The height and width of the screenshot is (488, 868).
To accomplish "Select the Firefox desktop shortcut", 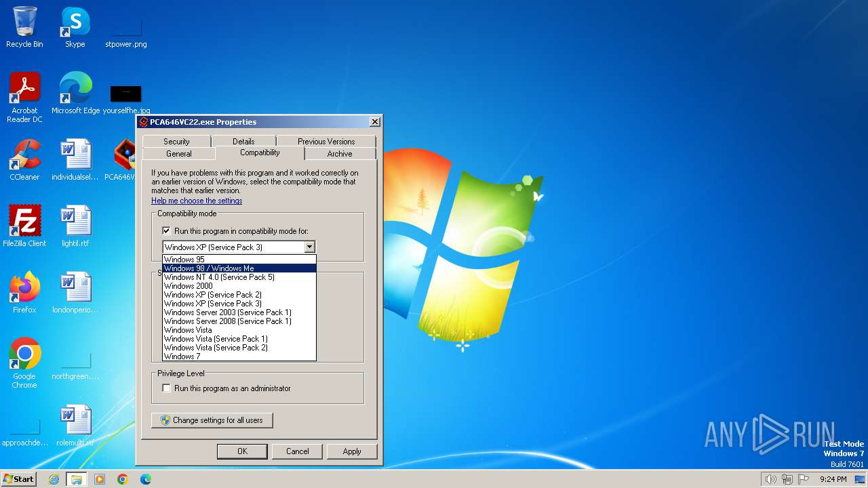I will coord(24,292).
